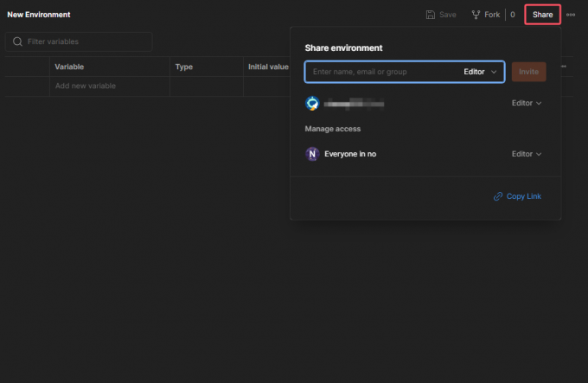Open the three-dot more actions menu at top right
This screenshot has width=588, height=383.
tap(571, 15)
